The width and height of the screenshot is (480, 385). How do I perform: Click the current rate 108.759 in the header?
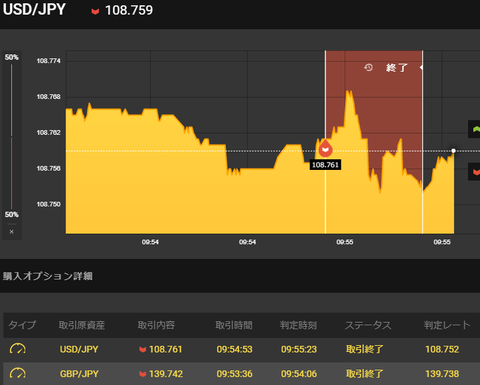tap(129, 10)
